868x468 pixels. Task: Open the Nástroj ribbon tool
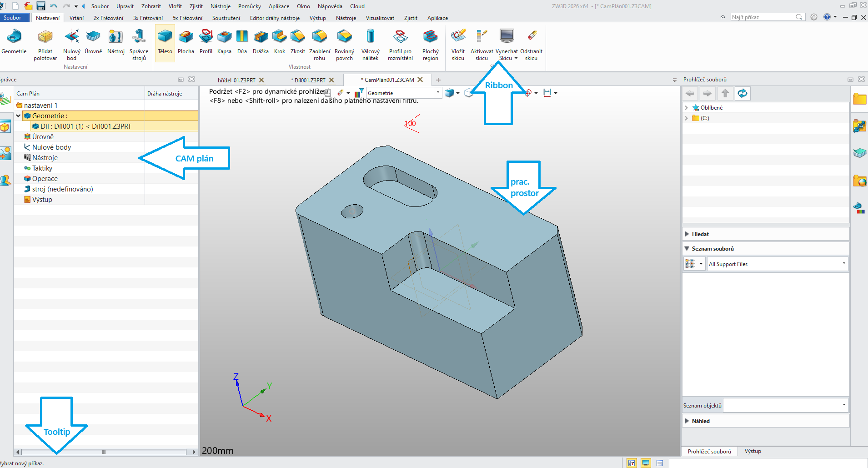[x=116, y=42]
